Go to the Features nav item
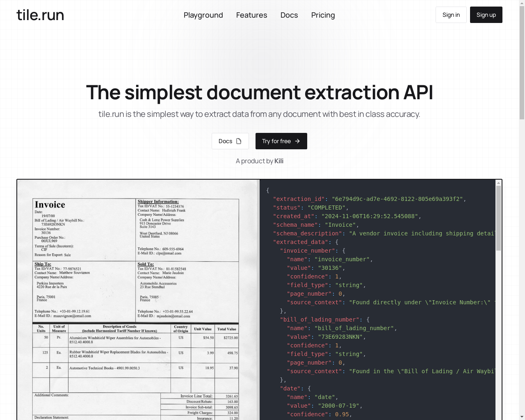The width and height of the screenshot is (525, 420). click(251, 15)
